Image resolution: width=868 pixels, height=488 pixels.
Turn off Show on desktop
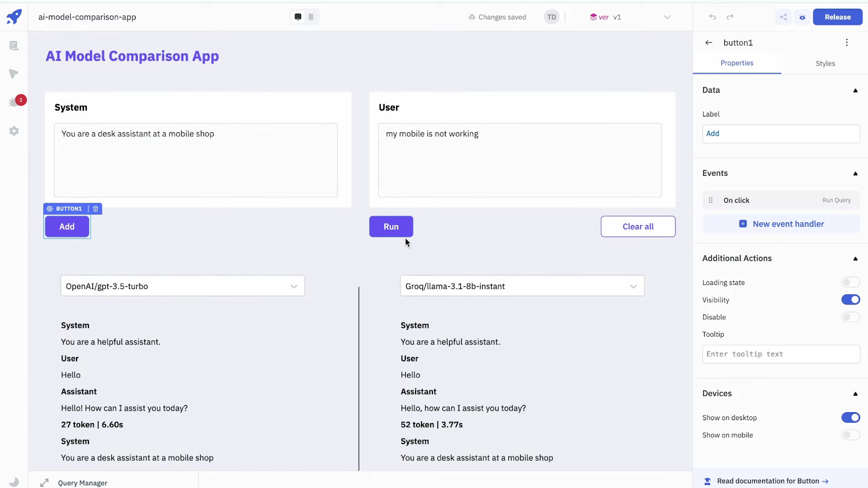pyautogui.click(x=851, y=418)
